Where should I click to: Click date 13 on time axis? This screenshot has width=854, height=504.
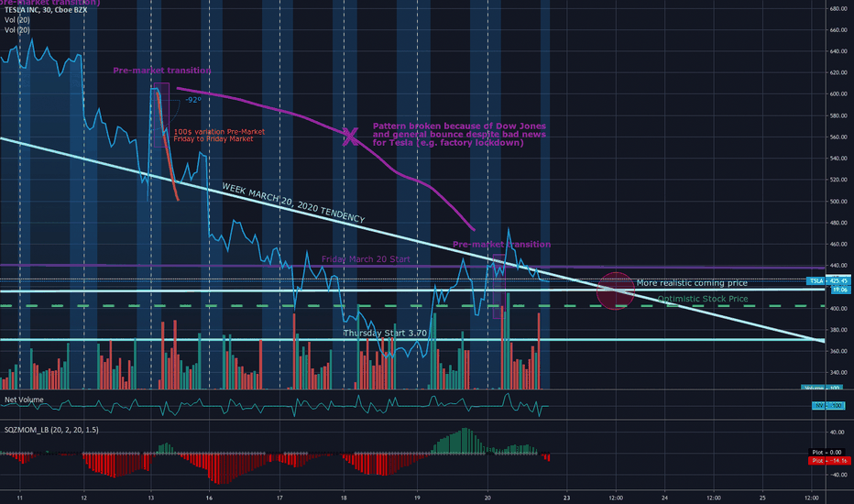click(151, 498)
